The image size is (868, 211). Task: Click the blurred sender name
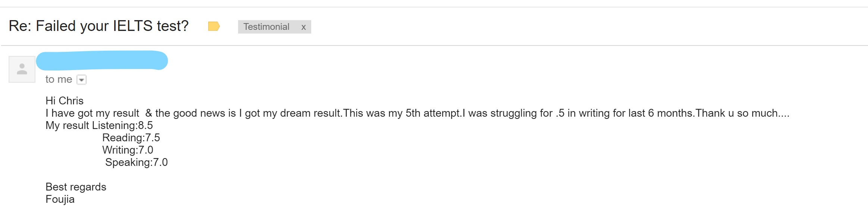click(x=102, y=60)
